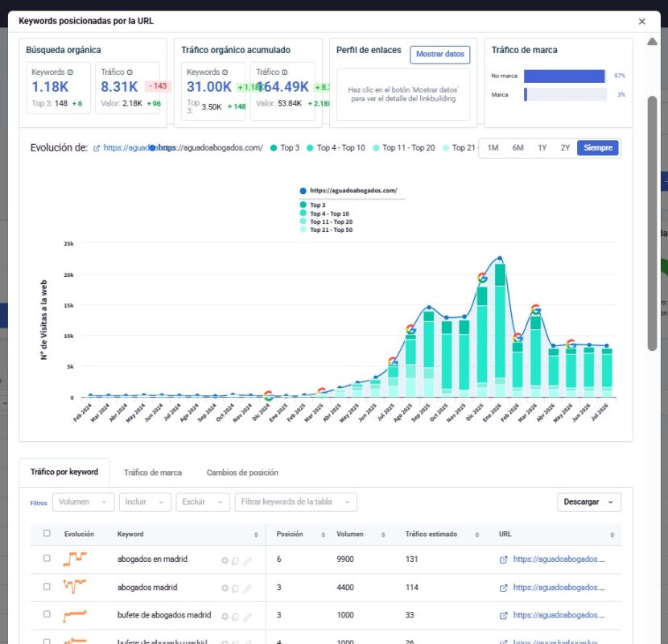Open the evolution sparkline for abogados en madrid
This screenshot has width=668, height=644.
(x=75, y=559)
